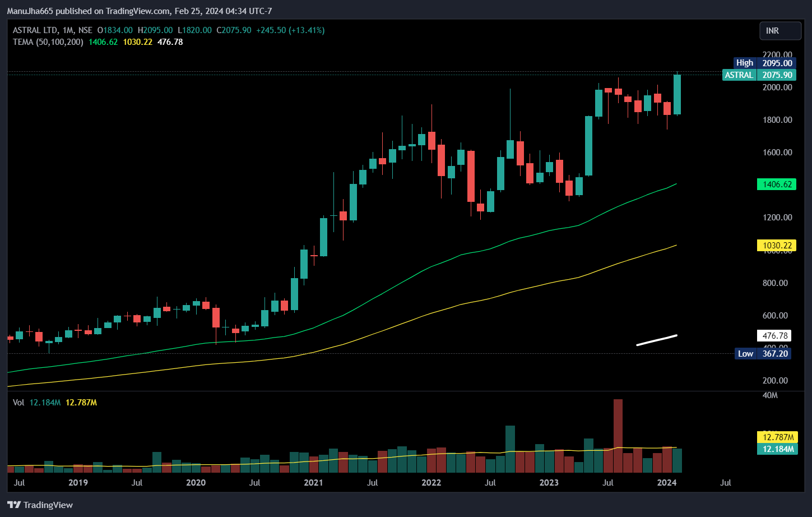The width and height of the screenshot is (812, 517).
Task: Click the open value O1834.00
Action: [115, 30]
